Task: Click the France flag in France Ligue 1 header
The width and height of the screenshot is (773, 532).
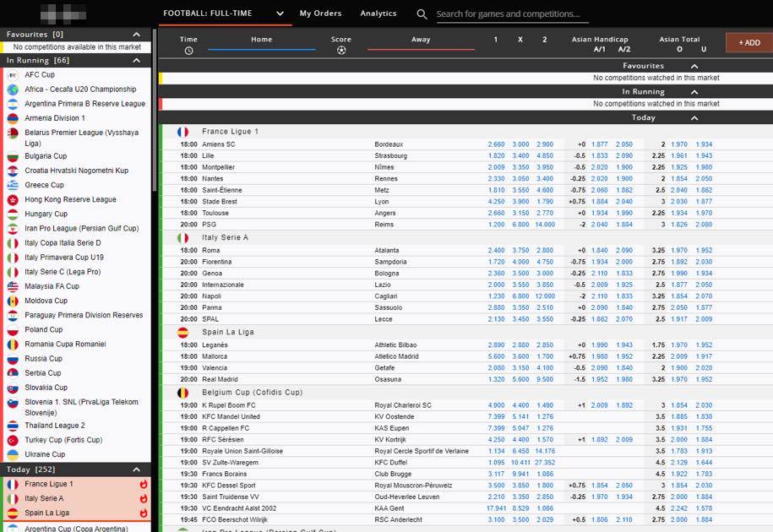Action: tap(182, 132)
